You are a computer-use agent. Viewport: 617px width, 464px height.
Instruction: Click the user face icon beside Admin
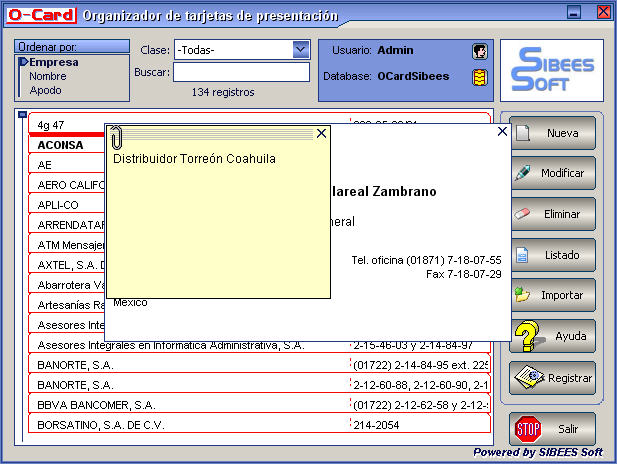[480, 51]
